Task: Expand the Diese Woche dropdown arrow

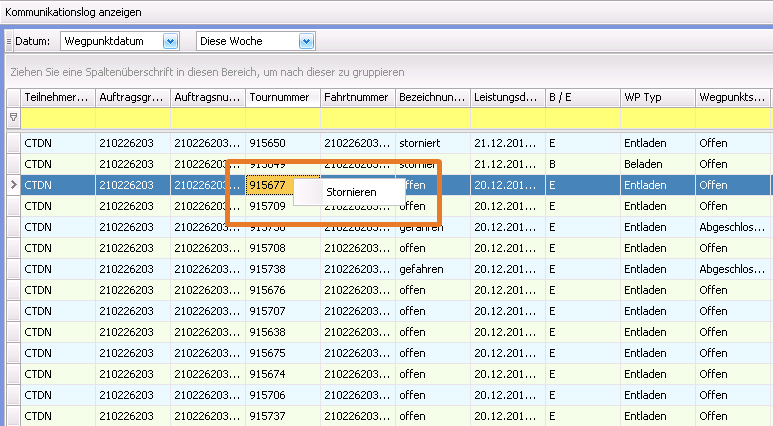Action: click(306, 41)
